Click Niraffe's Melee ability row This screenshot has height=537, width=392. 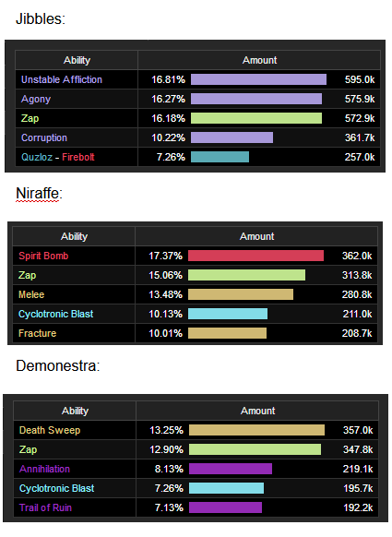pos(195,294)
